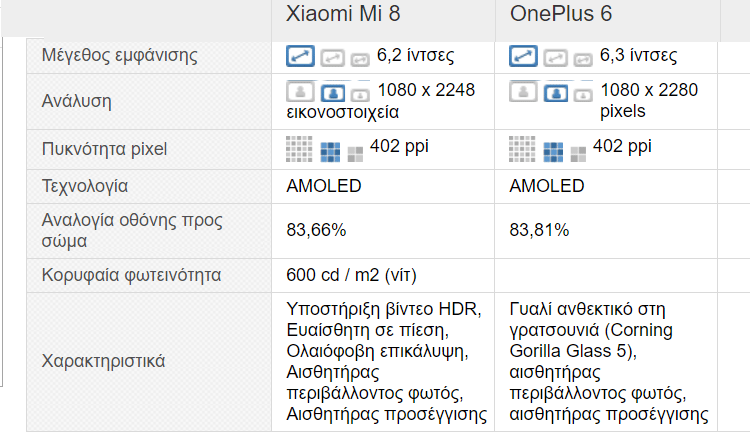Click the fine grey pixel density grid for OnePlus 6

coord(522,149)
